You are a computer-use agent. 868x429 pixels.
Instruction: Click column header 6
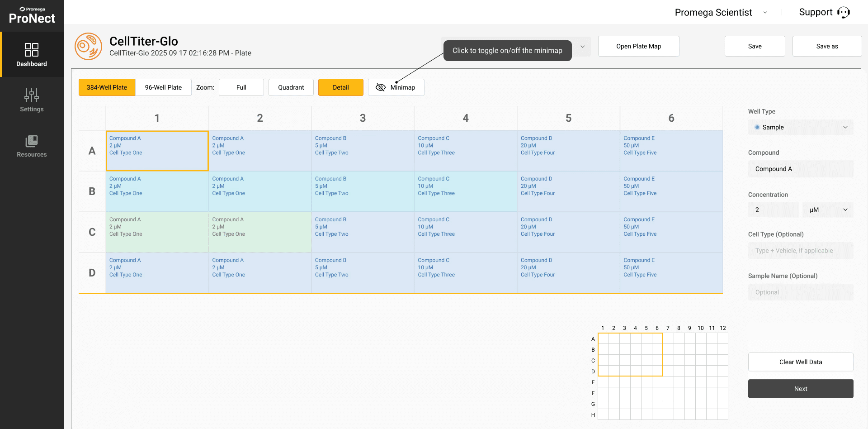(x=671, y=118)
